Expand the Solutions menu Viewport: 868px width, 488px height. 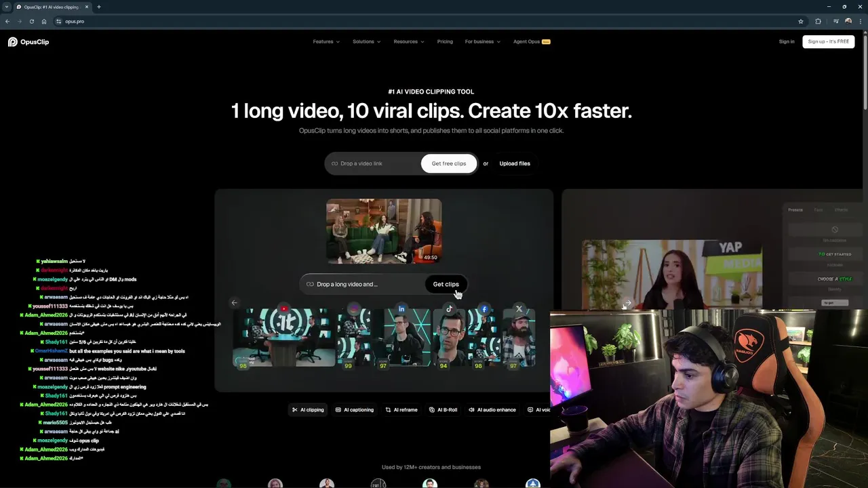coord(366,41)
